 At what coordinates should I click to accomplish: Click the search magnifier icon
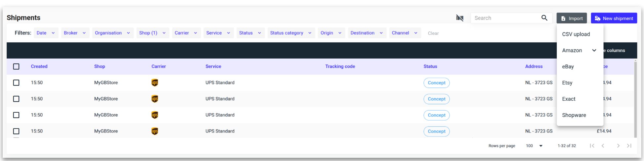click(544, 18)
